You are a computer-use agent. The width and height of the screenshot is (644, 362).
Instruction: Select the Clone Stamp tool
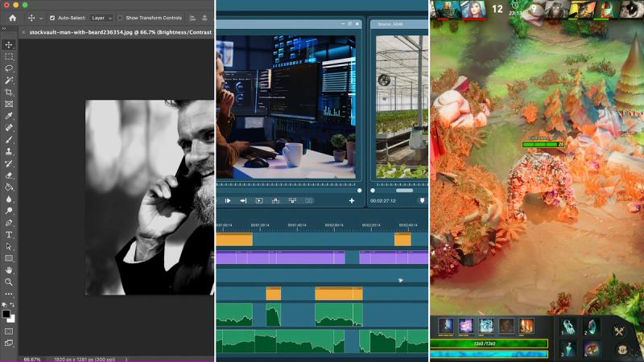(x=9, y=151)
